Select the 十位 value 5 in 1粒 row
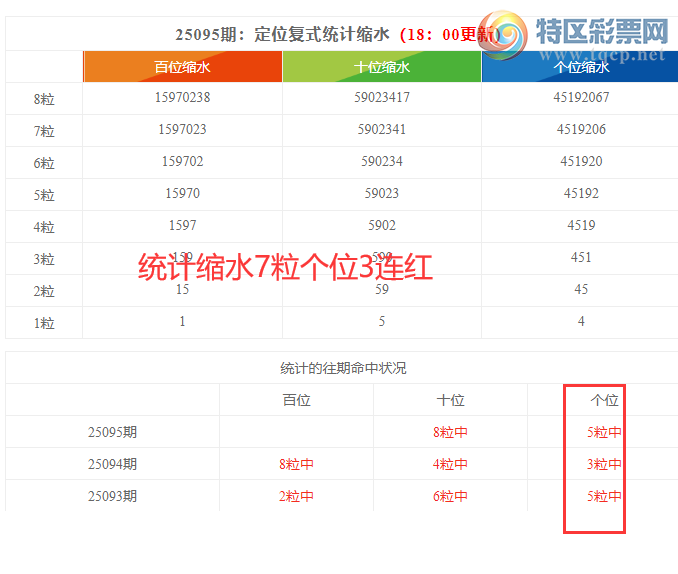678x574 pixels. (x=382, y=321)
